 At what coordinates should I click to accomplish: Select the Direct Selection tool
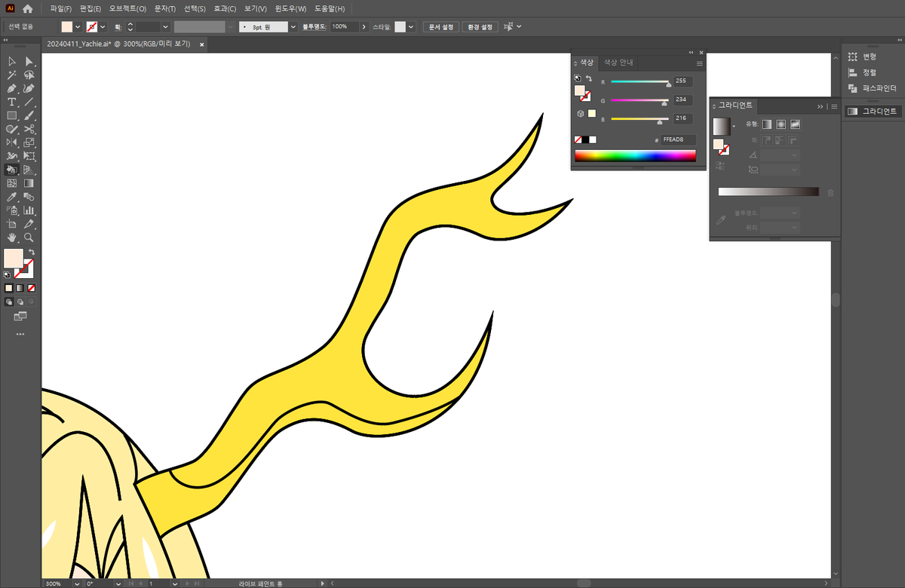[x=29, y=61]
